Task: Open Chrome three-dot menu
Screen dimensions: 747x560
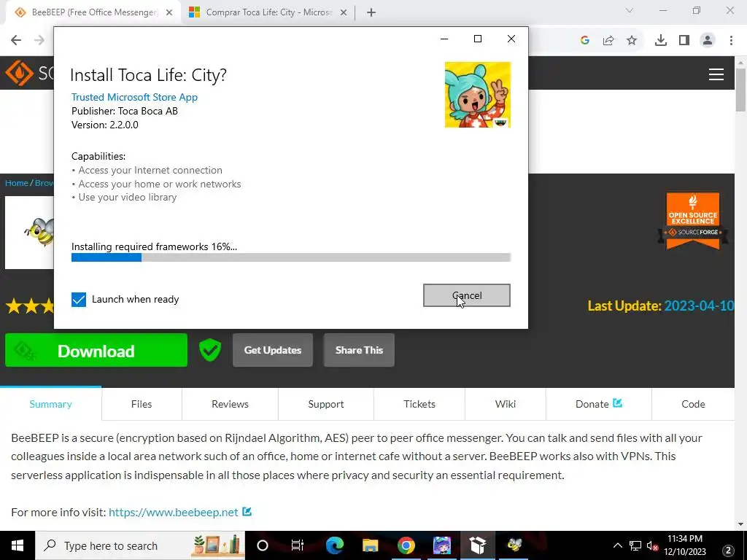Action: click(x=731, y=41)
